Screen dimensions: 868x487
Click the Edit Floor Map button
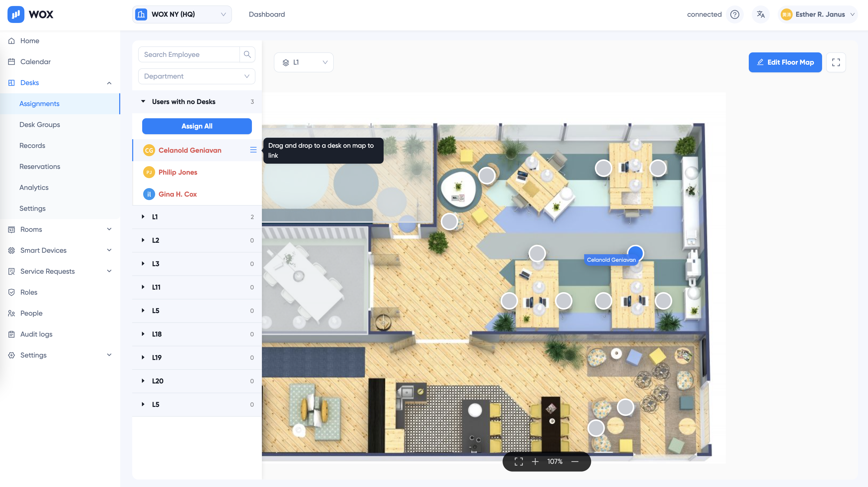785,62
